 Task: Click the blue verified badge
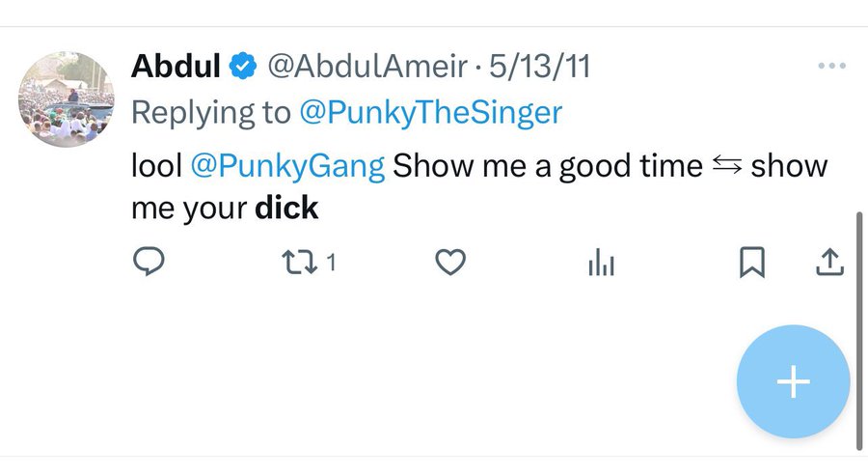pyautogui.click(x=244, y=67)
